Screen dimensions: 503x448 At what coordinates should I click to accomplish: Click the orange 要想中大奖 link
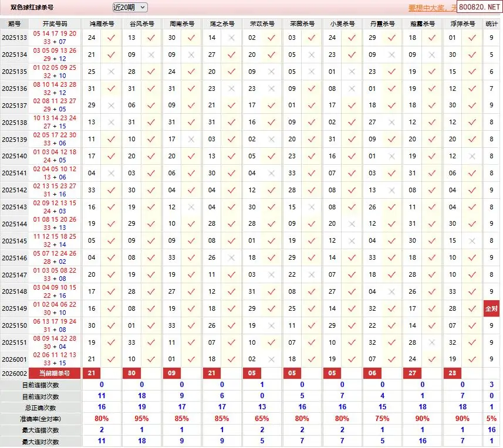(431, 8)
